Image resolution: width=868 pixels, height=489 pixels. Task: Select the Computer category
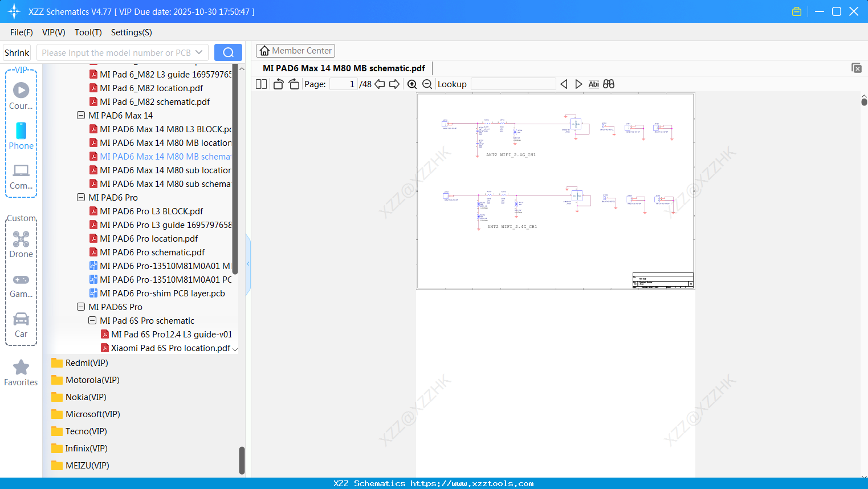click(21, 176)
